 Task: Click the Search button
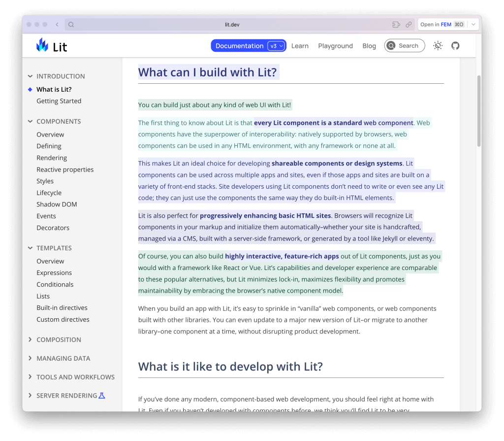(x=405, y=46)
